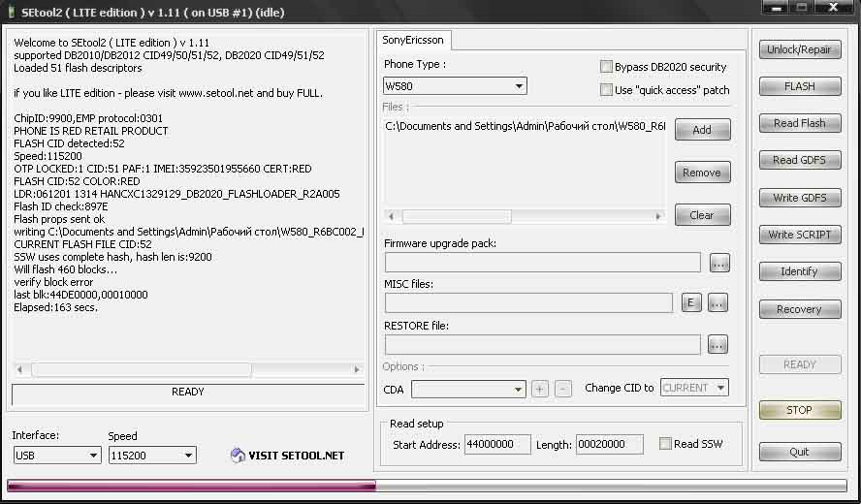Viewport: 861px width, 504px height.
Task: Click the Read GDFS button
Action: pos(800,160)
